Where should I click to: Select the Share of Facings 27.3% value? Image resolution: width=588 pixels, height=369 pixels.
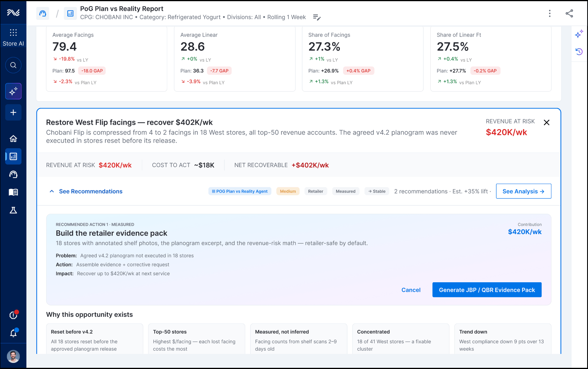[x=324, y=46]
